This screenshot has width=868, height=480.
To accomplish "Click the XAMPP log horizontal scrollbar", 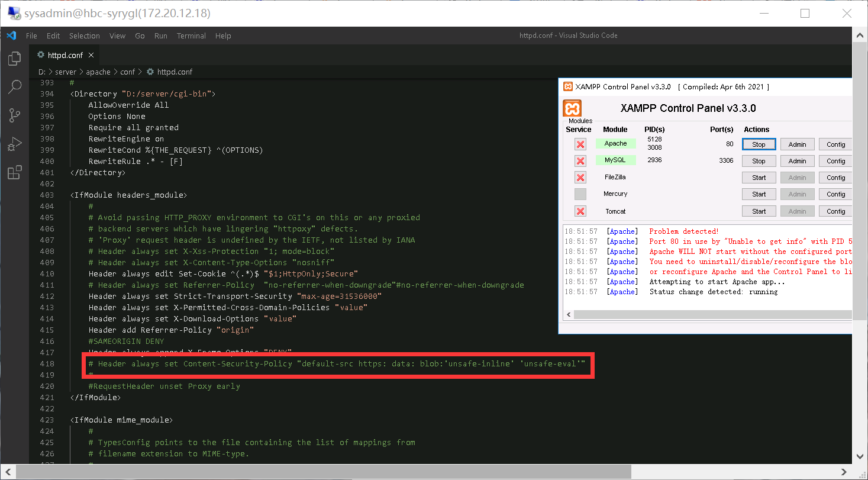I will point(713,314).
